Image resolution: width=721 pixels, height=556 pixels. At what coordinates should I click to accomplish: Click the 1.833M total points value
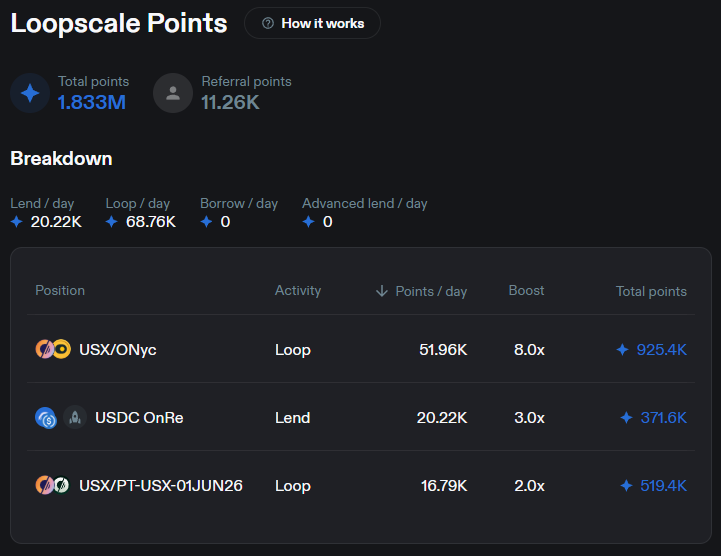tap(92, 102)
